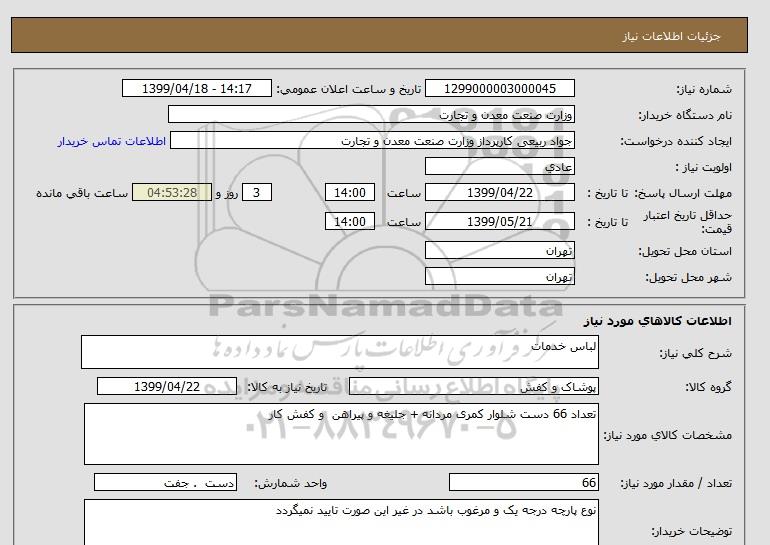
Task: Click the quantity field showing 66
Action: click(523, 482)
